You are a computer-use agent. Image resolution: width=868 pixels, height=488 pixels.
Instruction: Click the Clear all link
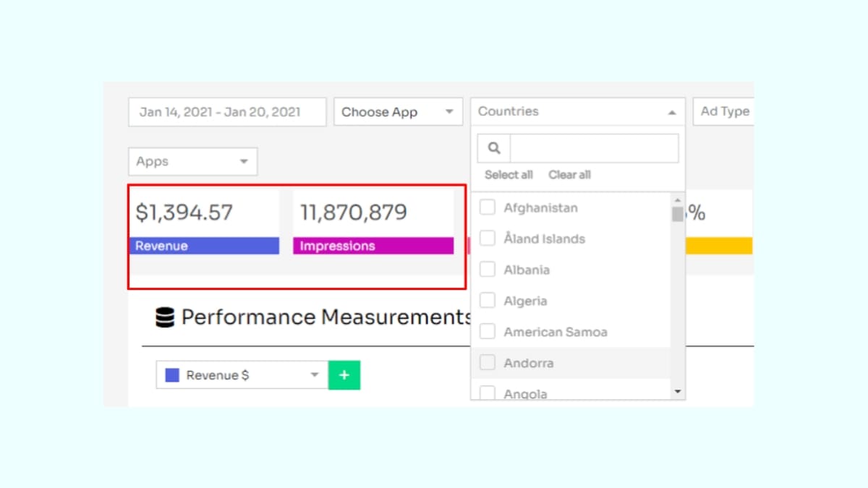tap(569, 175)
